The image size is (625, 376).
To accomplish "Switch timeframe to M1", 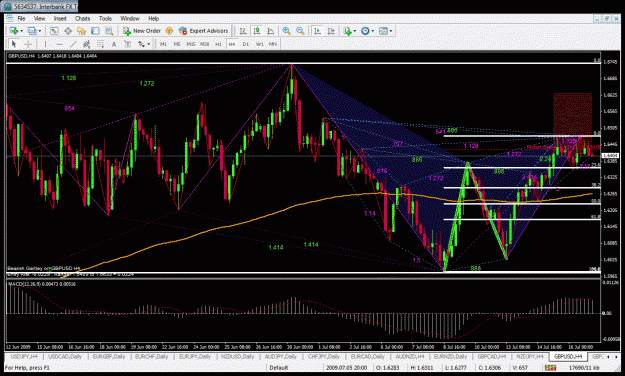I will click(x=163, y=44).
